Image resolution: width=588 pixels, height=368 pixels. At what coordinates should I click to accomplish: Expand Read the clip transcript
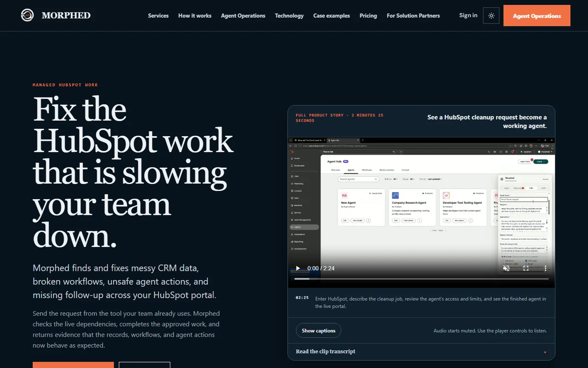pos(421,351)
